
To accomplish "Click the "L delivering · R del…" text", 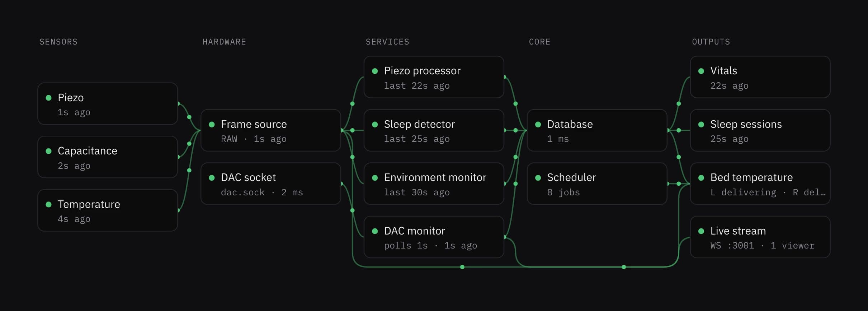I will point(768,192).
